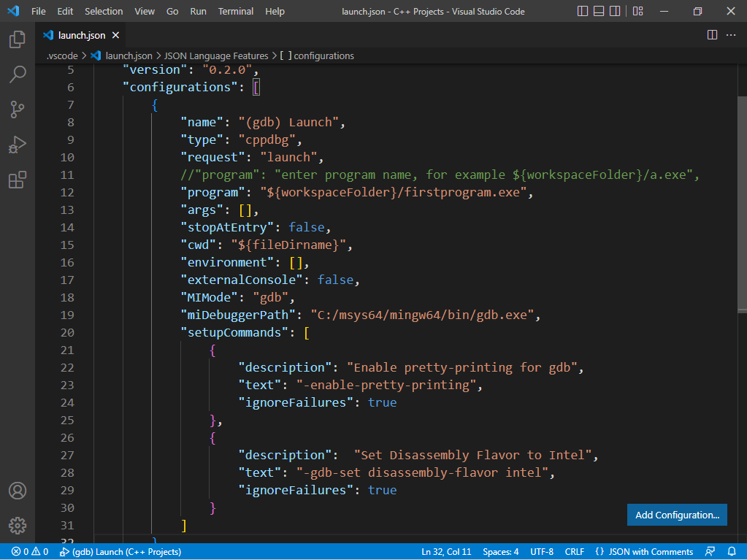Viewport: 747px width, 560px height.
Task: Open the Customize Layout icon
Action: (638, 11)
